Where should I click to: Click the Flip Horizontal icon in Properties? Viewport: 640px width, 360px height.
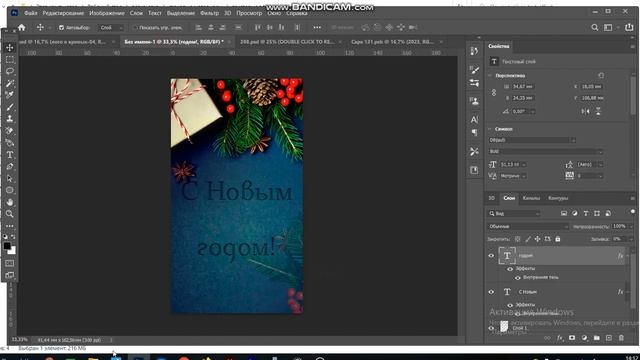[585, 111]
